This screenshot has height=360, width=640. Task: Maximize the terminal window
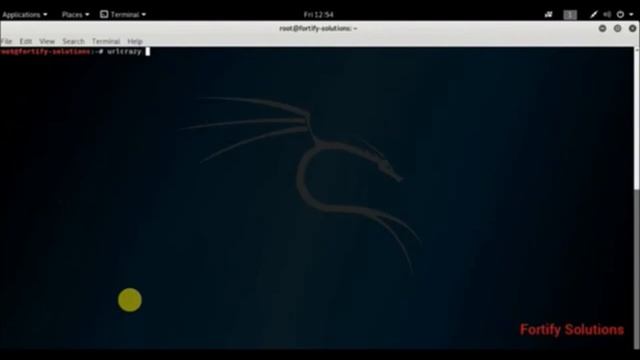tap(617, 28)
